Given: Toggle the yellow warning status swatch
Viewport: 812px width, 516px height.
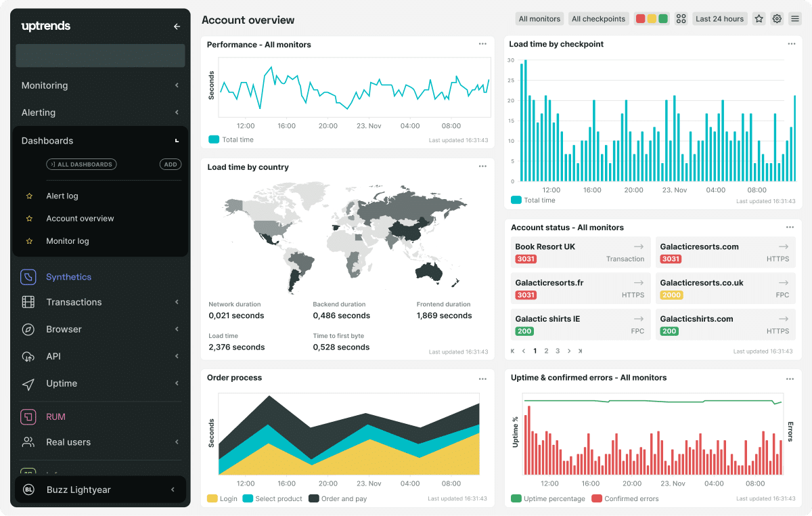Looking at the screenshot, I should (x=650, y=18).
